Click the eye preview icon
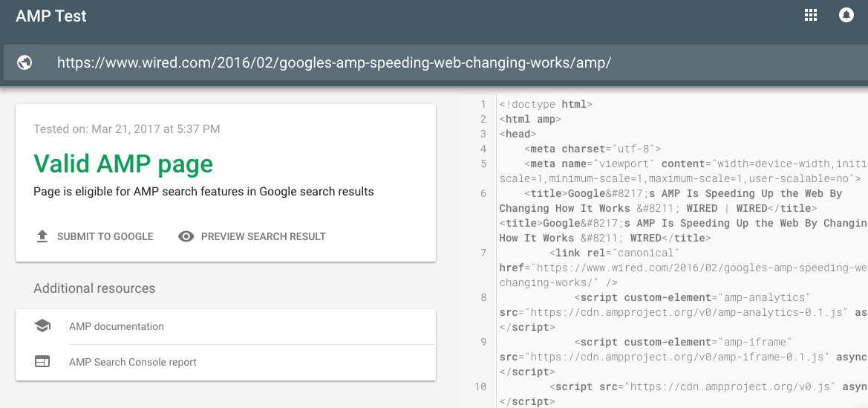The image size is (868, 408). pos(186,236)
